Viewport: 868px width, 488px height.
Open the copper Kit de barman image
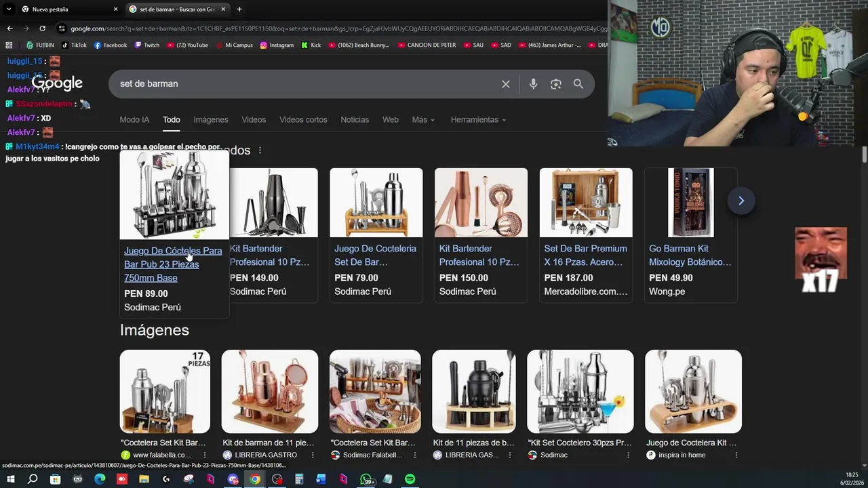click(x=269, y=392)
